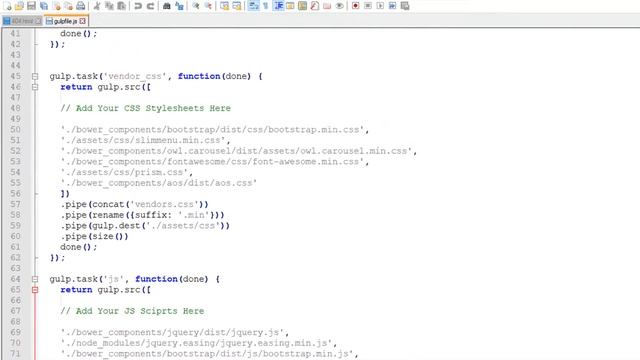This screenshot has height=360, width=640.
Task: Click the 'Add Your CSS Stylesheets Here' comment
Action: [145, 108]
